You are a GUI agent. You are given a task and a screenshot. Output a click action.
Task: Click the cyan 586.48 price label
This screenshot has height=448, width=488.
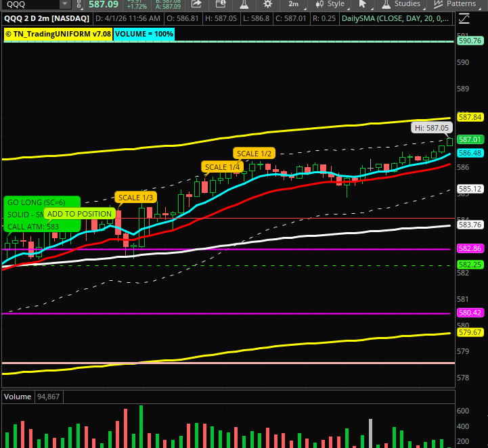point(470,153)
